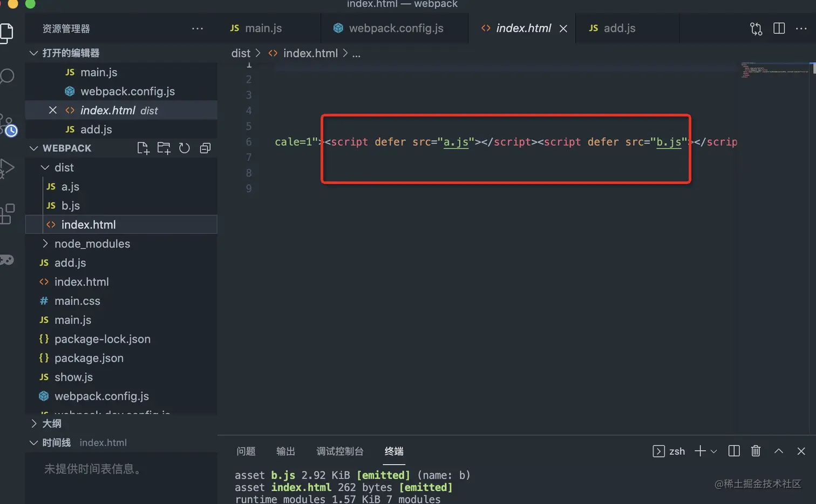Click the yellow macOS minimize window button
This screenshot has height=504, width=816.
pos(13,4)
